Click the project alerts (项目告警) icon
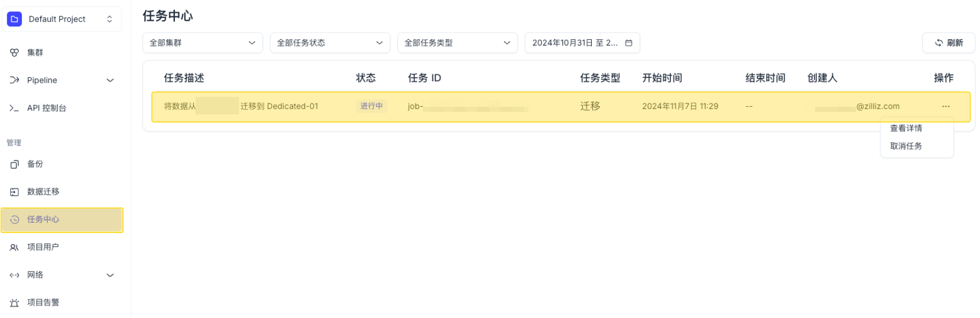This screenshot has height=318, width=980. pyautogui.click(x=15, y=303)
